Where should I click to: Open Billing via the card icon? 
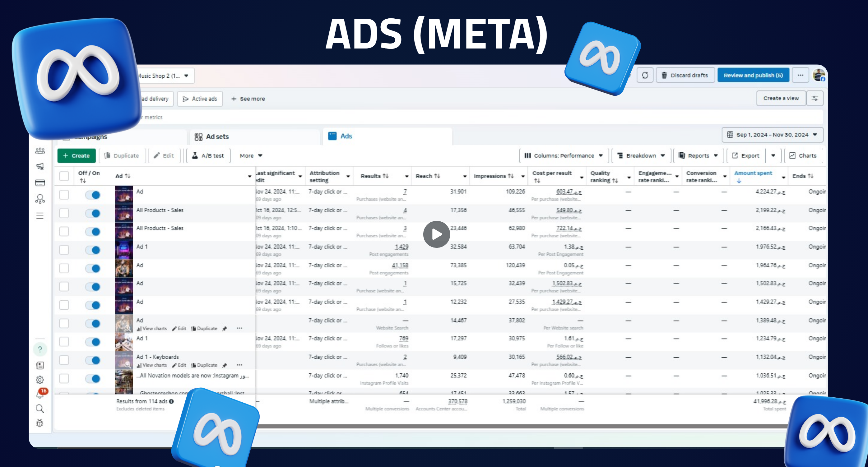40,182
